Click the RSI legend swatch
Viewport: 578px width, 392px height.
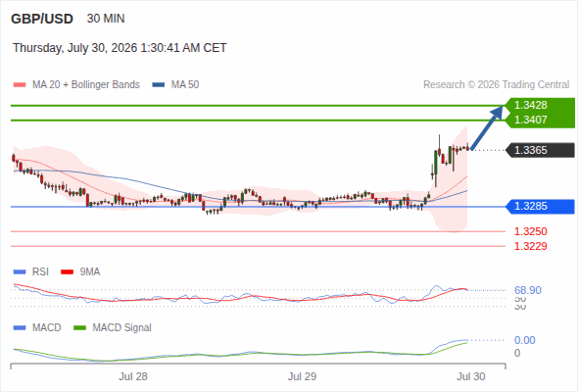20,272
